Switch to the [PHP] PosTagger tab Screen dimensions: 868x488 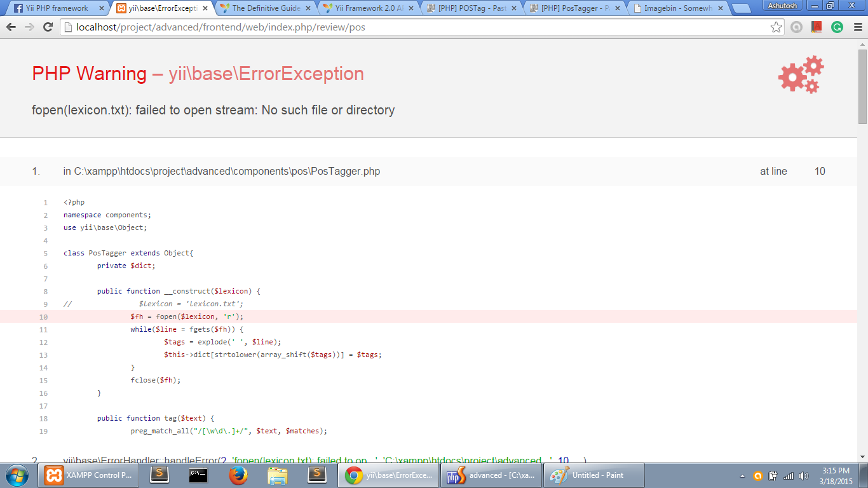coord(576,8)
